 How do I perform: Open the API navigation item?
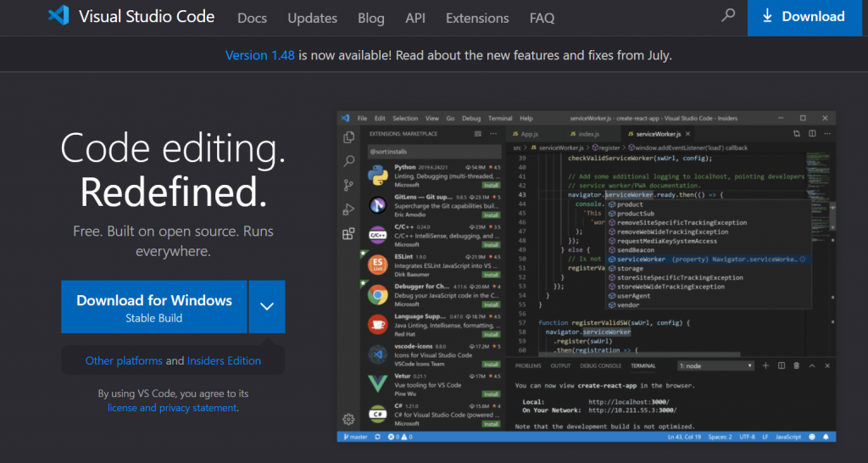pyautogui.click(x=415, y=18)
